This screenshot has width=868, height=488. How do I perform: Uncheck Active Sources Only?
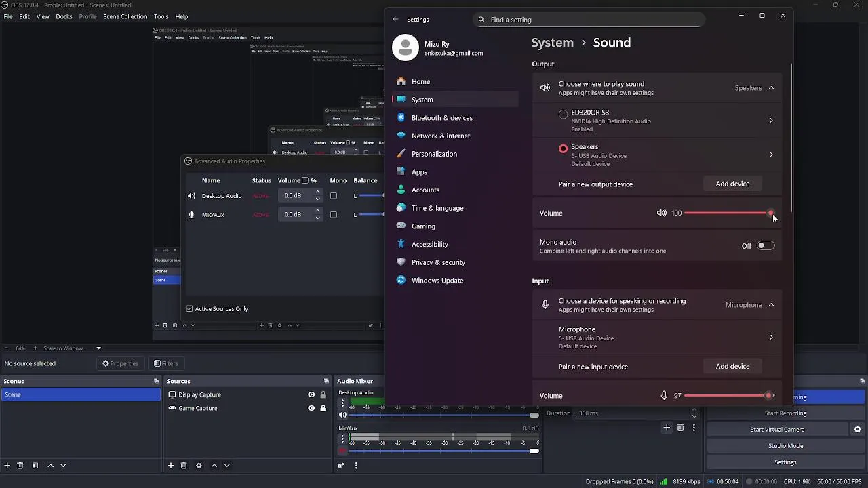coord(189,309)
